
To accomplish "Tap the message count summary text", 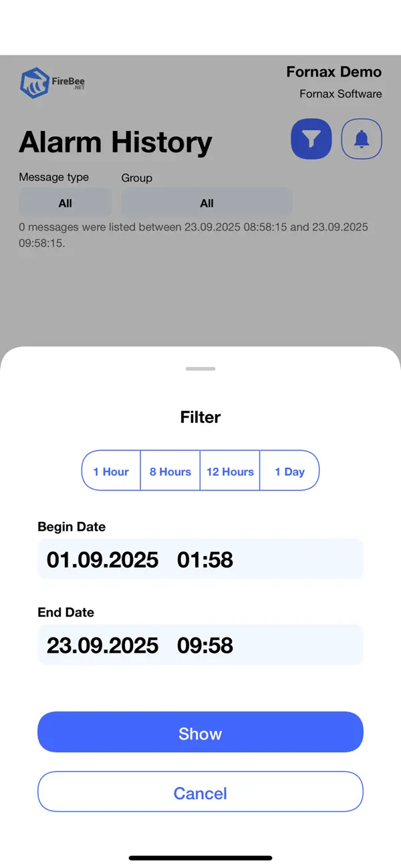I will tap(193, 235).
